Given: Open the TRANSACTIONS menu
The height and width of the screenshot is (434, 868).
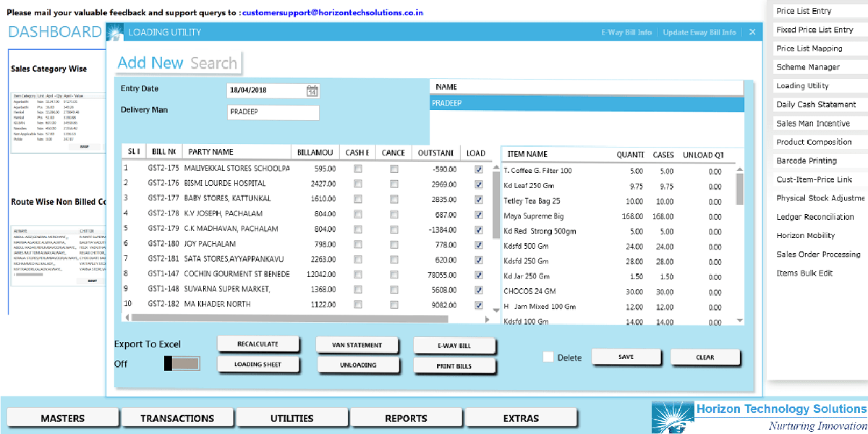Looking at the screenshot, I should (177, 417).
